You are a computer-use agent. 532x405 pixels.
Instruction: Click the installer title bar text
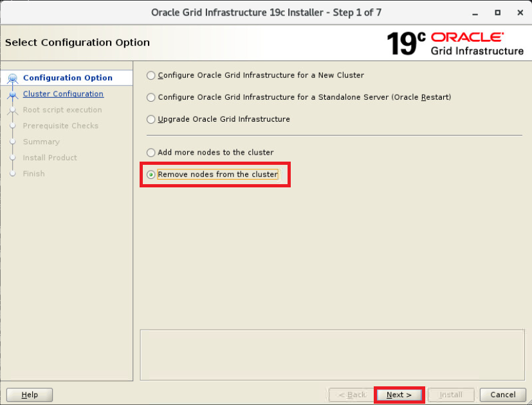point(266,13)
